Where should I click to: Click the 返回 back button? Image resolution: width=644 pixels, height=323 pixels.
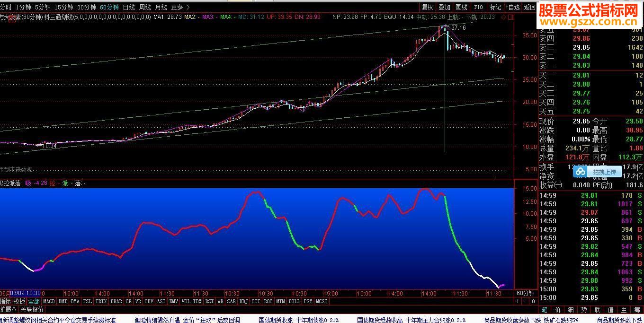[529, 7]
